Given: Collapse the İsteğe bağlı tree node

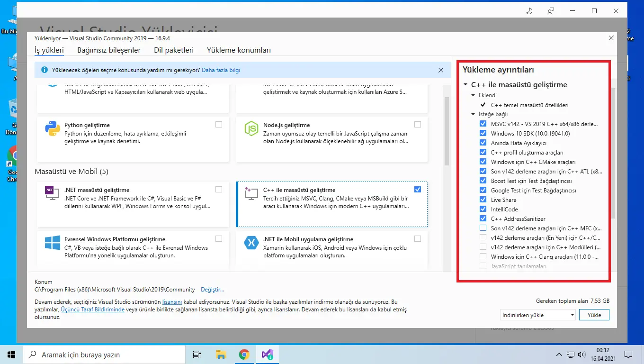Looking at the screenshot, I should point(474,114).
